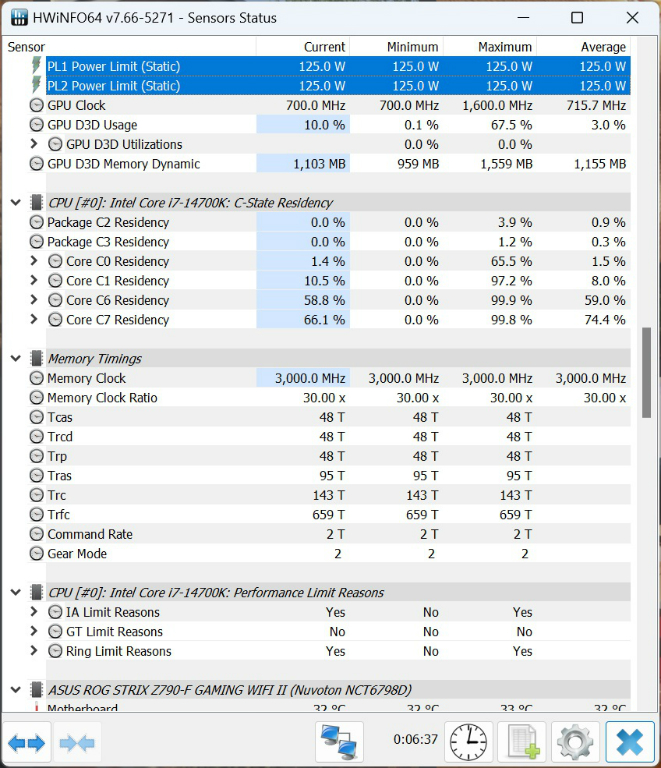Reset the elapsed time clock icon
The height and width of the screenshot is (768, 661).
pos(468,742)
